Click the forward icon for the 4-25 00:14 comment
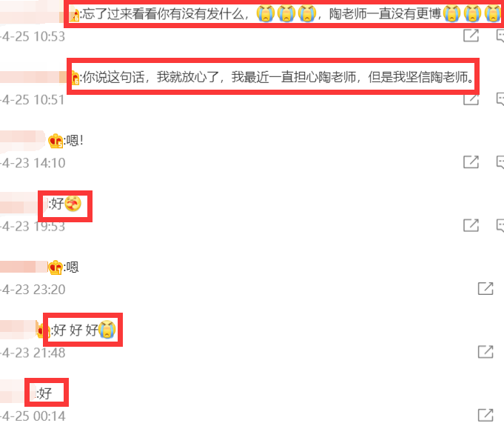Viewport: 504px width, 429px height. click(x=485, y=415)
